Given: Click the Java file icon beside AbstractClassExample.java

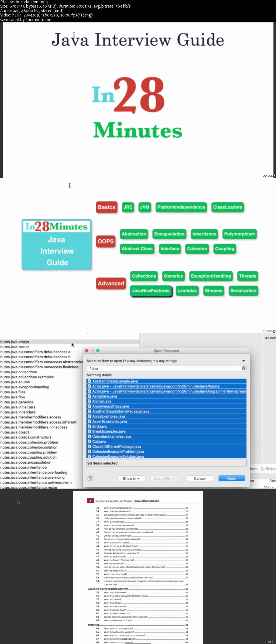Looking at the screenshot, I should coord(89,381).
